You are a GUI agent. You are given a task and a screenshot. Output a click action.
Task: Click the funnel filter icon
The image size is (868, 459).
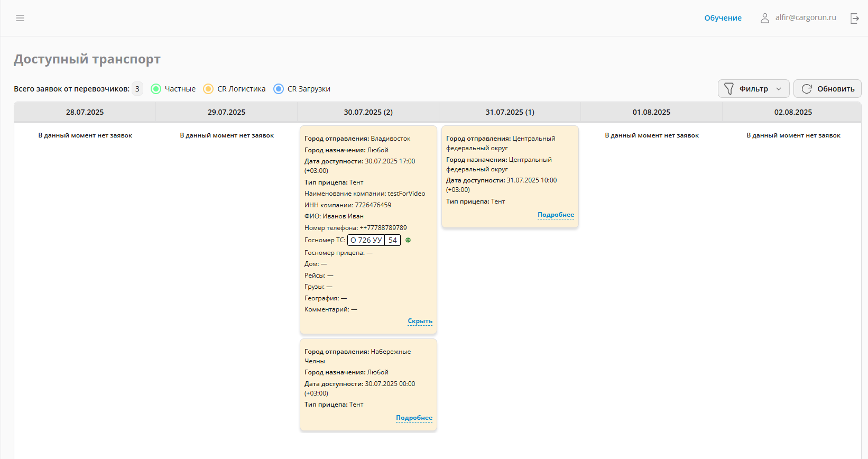729,89
